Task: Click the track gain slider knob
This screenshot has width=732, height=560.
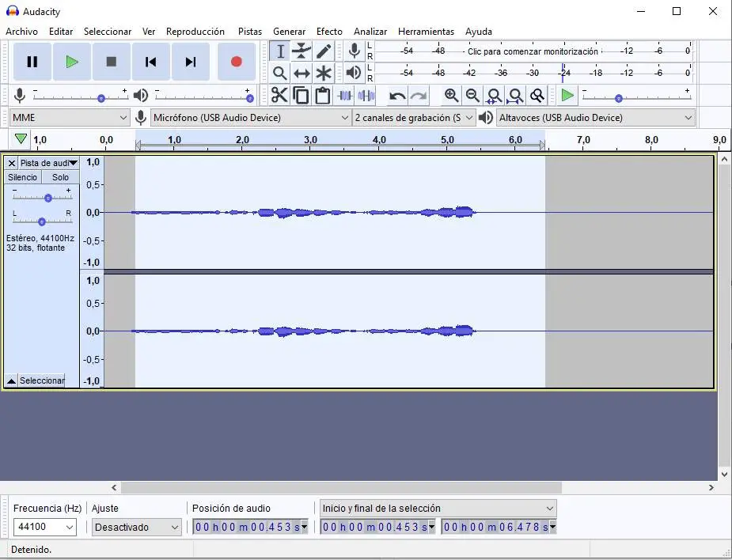Action: click(47, 199)
